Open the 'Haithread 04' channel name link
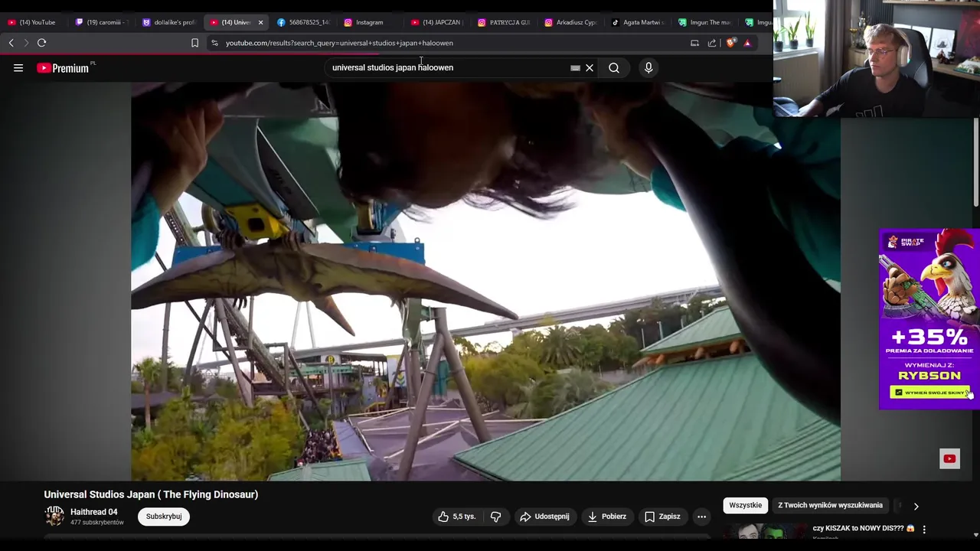980x551 pixels. click(x=93, y=512)
